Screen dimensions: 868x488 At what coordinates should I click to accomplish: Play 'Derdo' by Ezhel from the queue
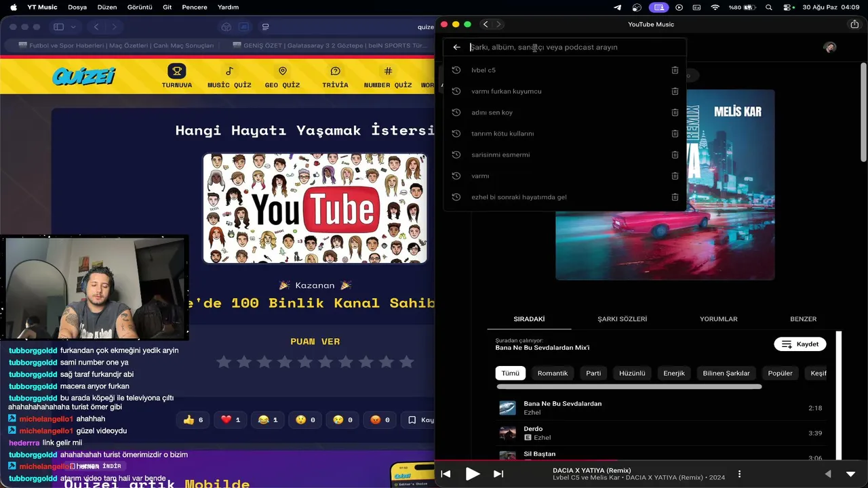coord(661,433)
